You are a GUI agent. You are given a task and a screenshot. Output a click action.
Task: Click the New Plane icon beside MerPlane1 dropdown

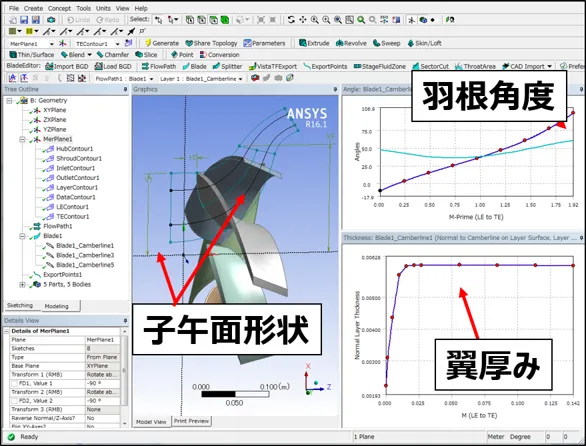point(63,43)
